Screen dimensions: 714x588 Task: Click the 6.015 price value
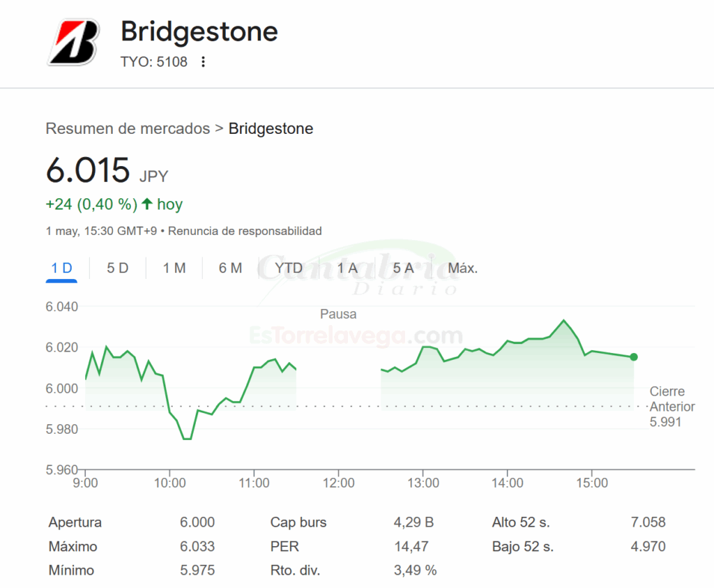click(88, 170)
